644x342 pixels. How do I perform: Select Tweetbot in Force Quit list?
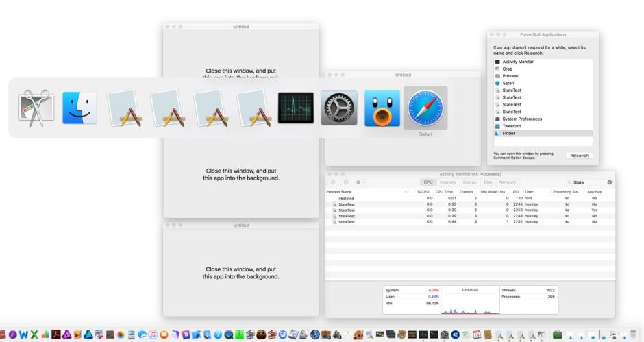click(x=543, y=126)
